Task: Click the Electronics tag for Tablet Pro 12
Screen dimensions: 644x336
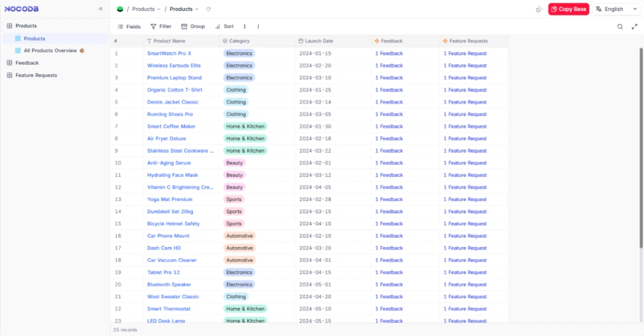Action: pyautogui.click(x=239, y=273)
